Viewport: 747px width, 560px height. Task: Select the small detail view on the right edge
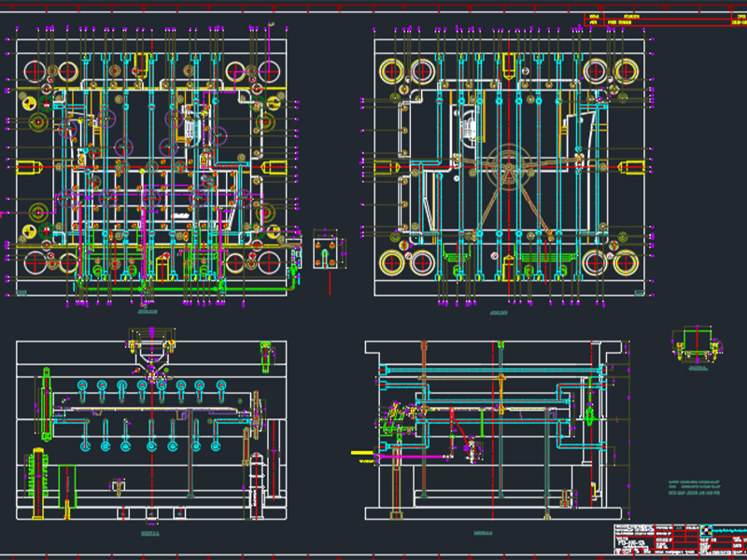click(696, 345)
